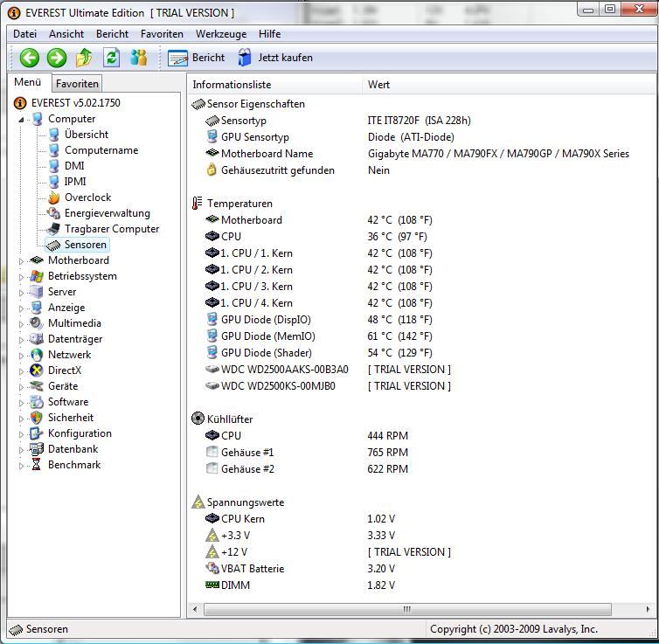Select the EVEREST v5.02.1750 root icon
Viewport: 659px width, 644px height.
click(20, 103)
